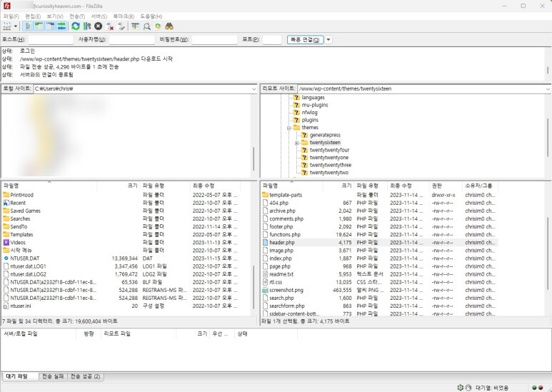The image size is (552, 392).
Task: Switch to 전송 성공 (2) tab
Action: point(85,376)
